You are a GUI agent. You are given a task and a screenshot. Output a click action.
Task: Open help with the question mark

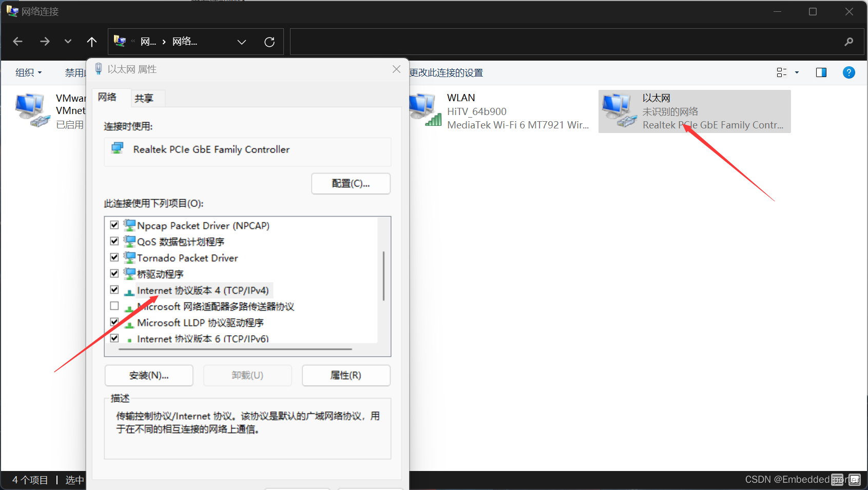tap(849, 72)
